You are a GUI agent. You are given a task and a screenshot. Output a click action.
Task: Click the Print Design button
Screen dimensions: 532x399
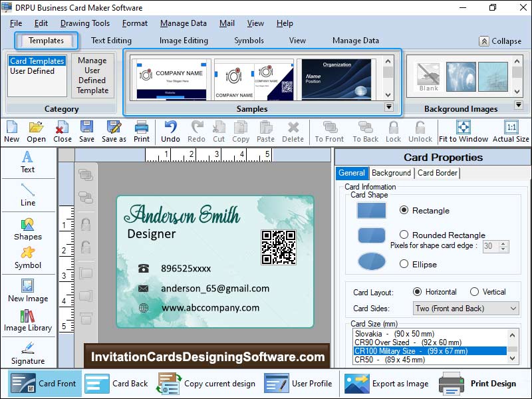pos(480,384)
